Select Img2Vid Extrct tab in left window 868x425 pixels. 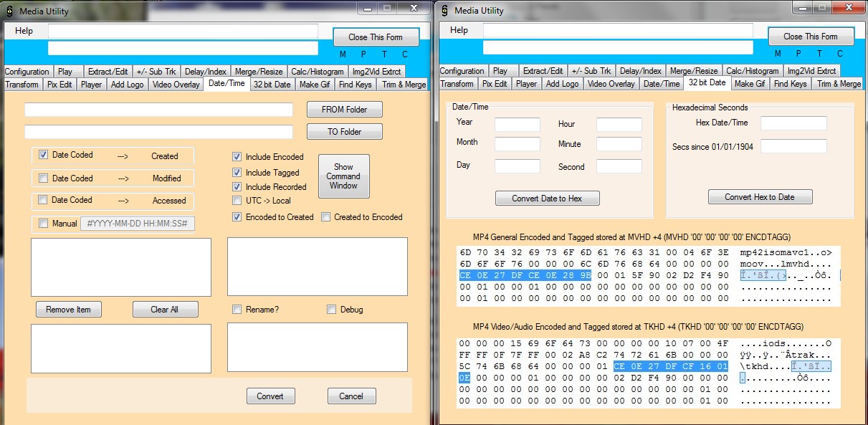tap(376, 72)
